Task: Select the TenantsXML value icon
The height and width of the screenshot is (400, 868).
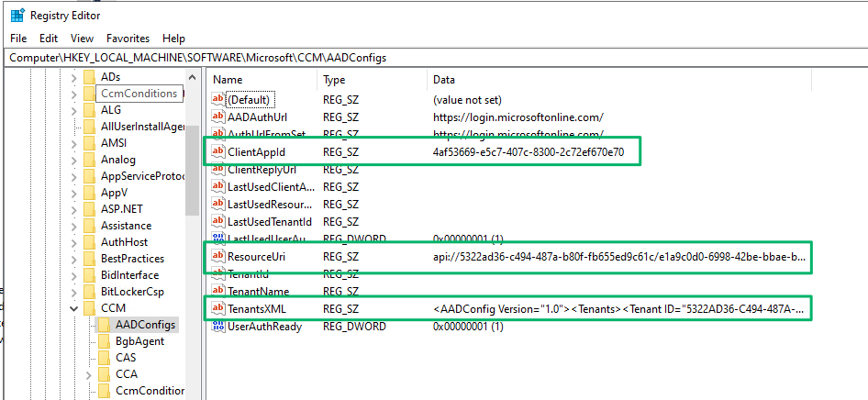Action: [x=218, y=309]
